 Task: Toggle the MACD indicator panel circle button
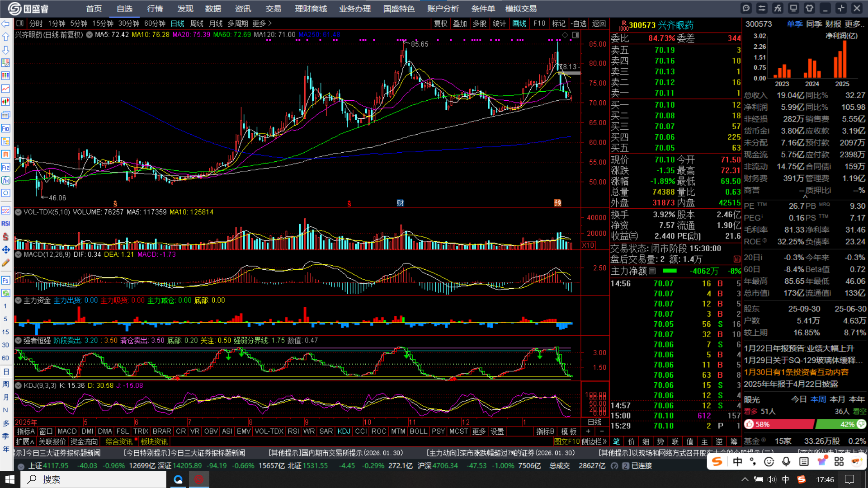coord(19,254)
